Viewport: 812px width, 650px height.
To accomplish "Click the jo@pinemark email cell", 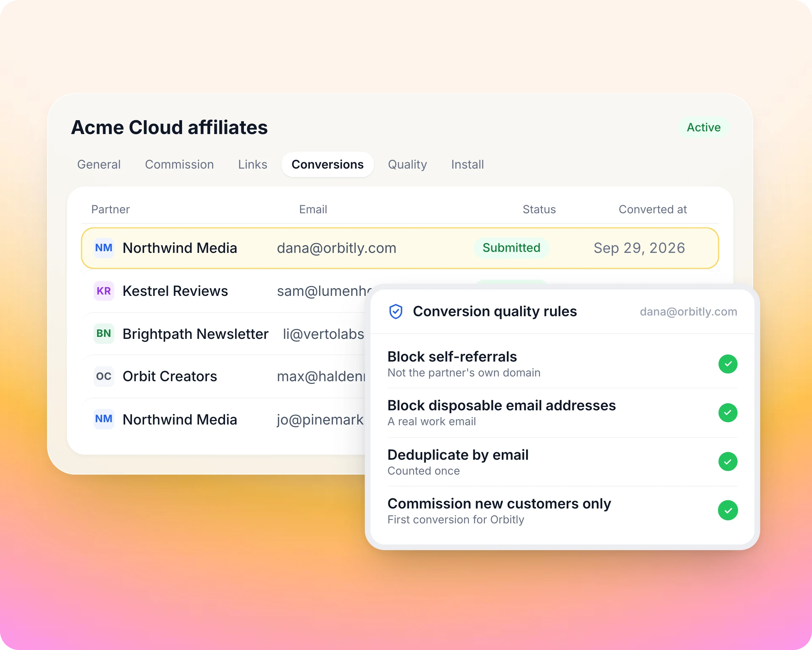I will (320, 420).
